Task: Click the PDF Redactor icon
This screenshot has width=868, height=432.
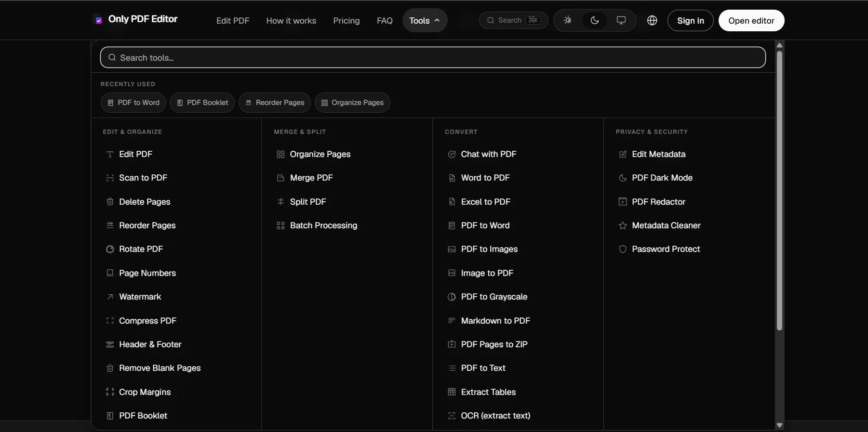Action: tap(623, 202)
